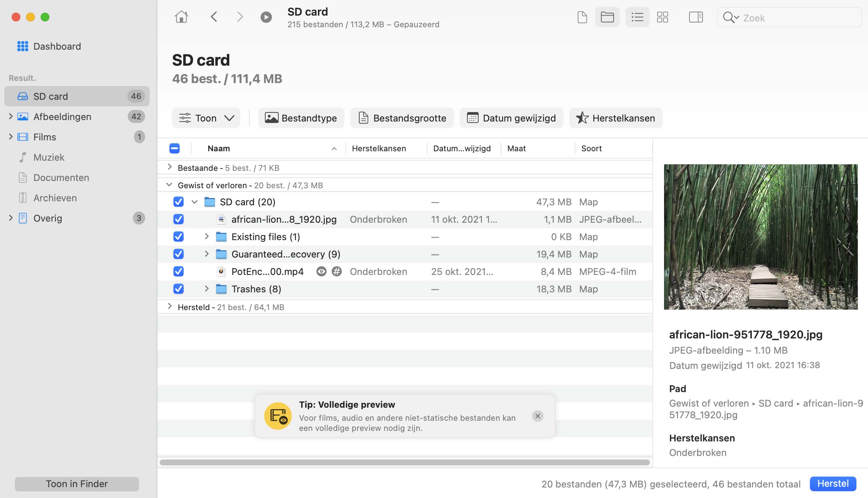Click the Trashes folder icon
This screenshot has height=498, width=868.
221,289
